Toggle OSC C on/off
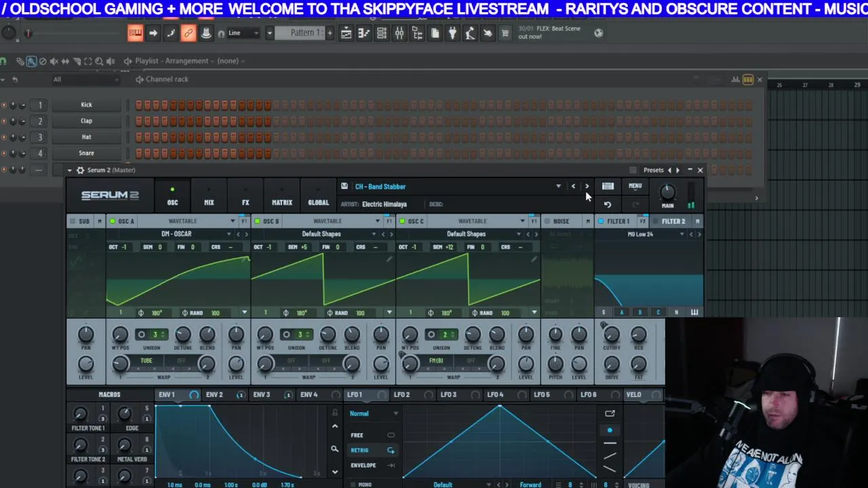The width and height of the screenshot is (868, 488). pos(402,221)
